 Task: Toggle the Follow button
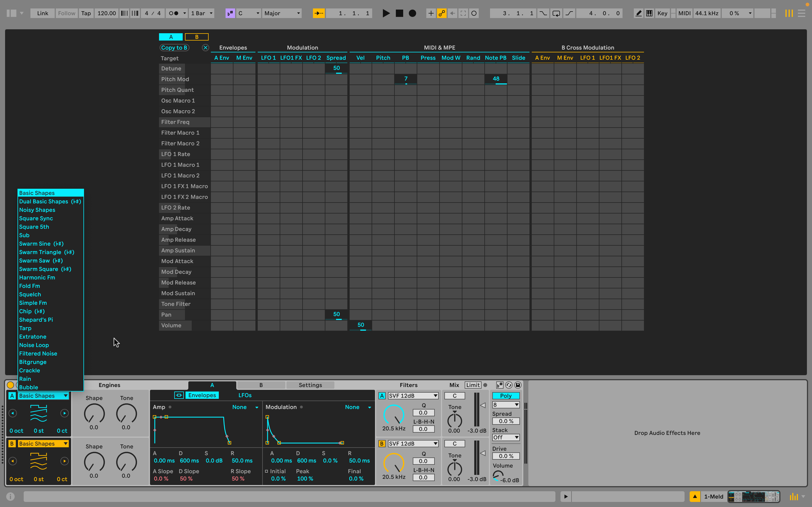click(x=67, y=13)
